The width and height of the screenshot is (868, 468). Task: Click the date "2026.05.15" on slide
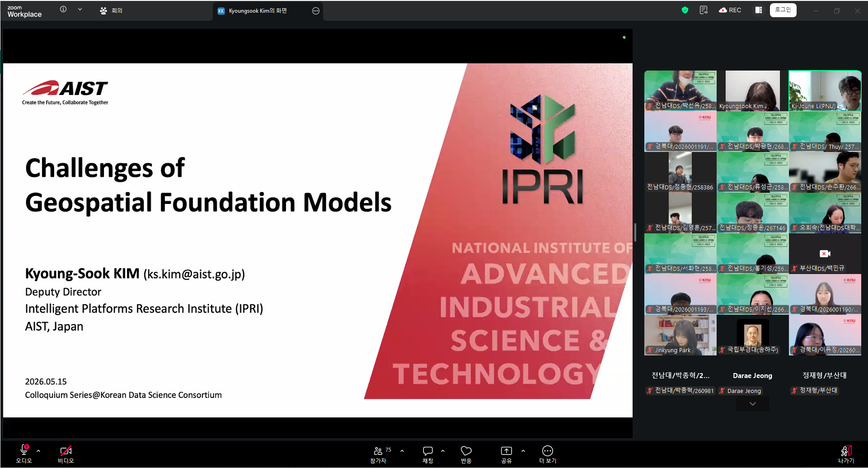[46, 382]
